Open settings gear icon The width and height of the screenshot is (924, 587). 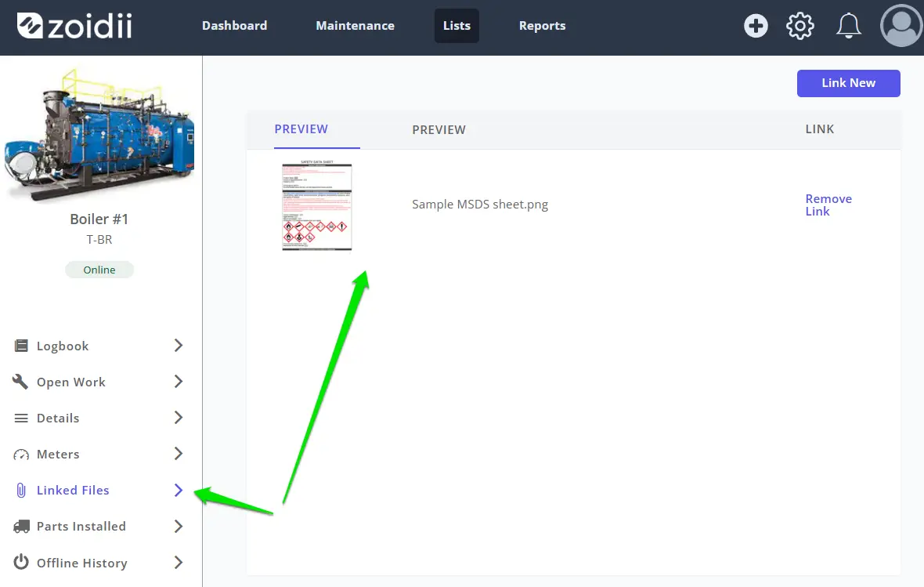[799, 26]
